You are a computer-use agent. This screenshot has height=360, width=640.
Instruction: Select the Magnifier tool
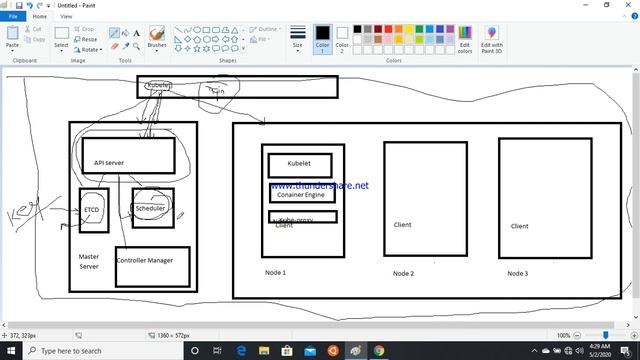pyautogui.click(x=136, y=46)
